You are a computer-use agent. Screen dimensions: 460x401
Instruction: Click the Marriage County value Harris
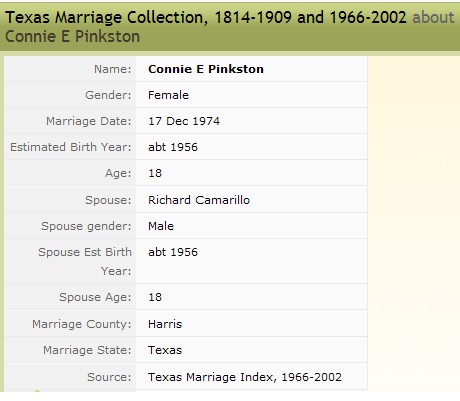[165, 324]
